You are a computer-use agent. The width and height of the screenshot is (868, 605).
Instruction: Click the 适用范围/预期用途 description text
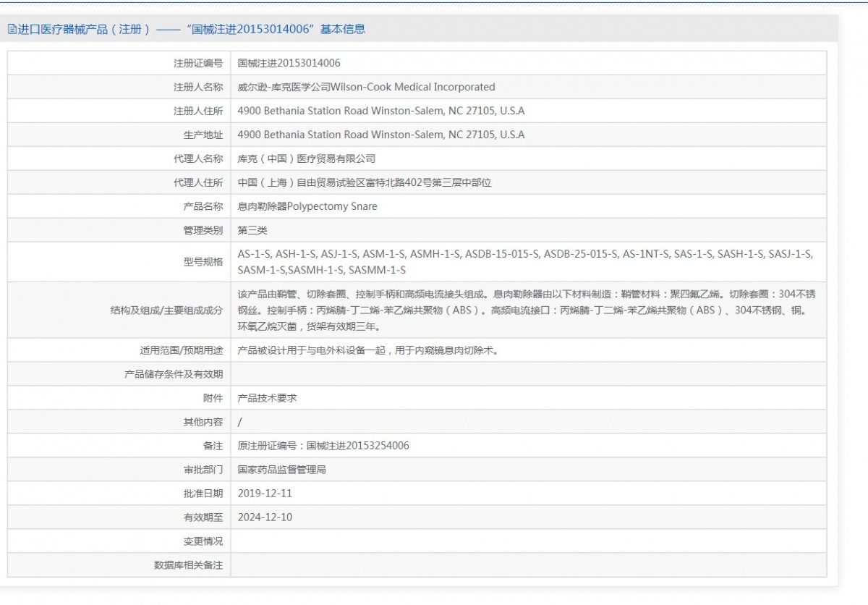(367, 350)
